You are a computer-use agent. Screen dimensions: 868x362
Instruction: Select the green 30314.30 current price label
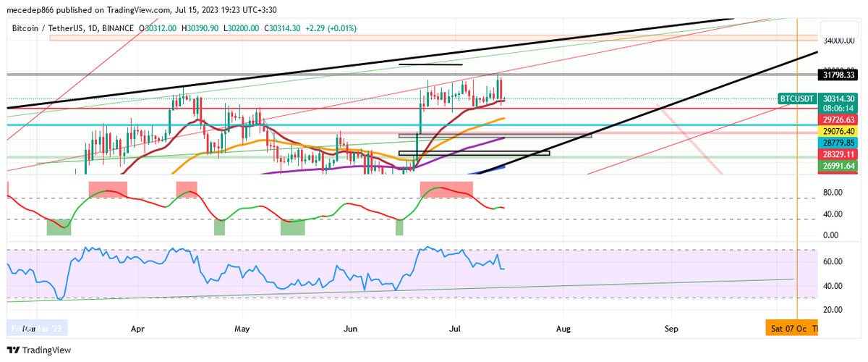pos(838,98)
